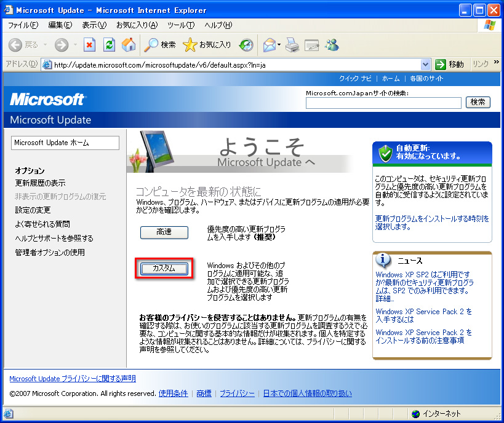This screenshot has width=504, height=423.
Task: Click the status bar page icon
Action: [x=8, y=414]
